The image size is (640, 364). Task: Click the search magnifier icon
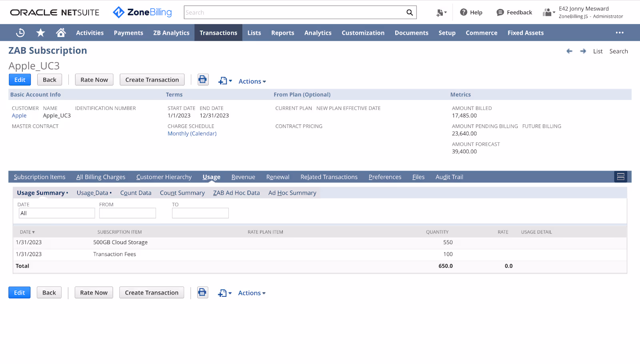point(410,12)
